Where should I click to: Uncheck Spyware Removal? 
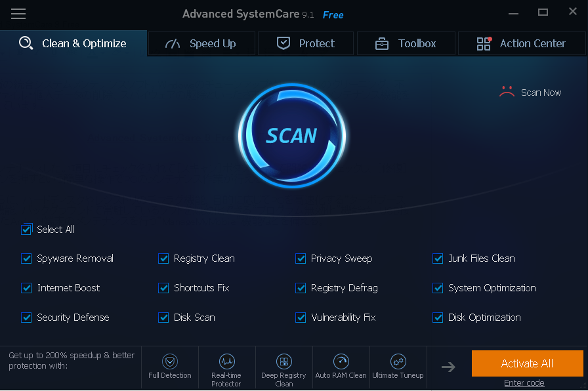click(26, 258)
